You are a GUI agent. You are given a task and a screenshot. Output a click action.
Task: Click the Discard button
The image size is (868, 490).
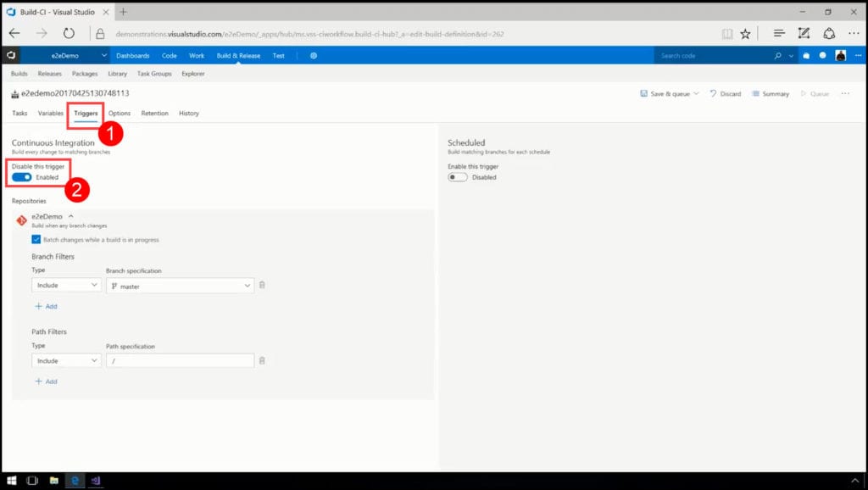pos(726,93)
